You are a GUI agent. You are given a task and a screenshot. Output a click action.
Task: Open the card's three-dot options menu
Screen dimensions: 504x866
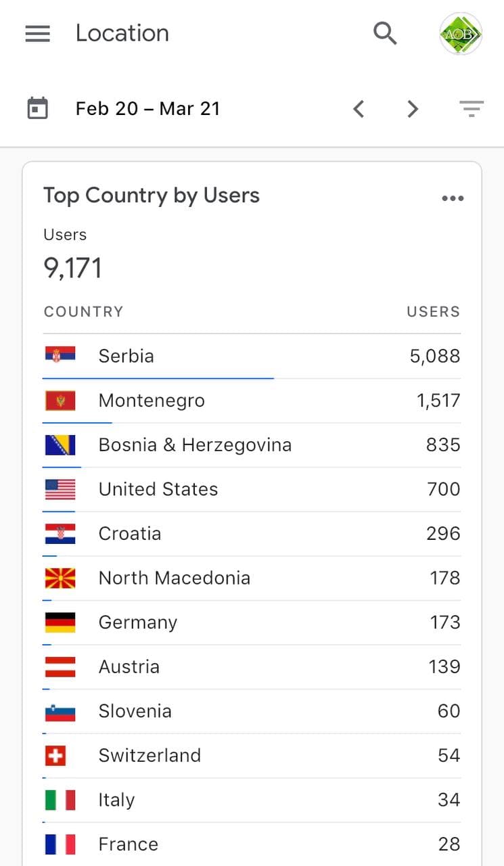[453, 198]
